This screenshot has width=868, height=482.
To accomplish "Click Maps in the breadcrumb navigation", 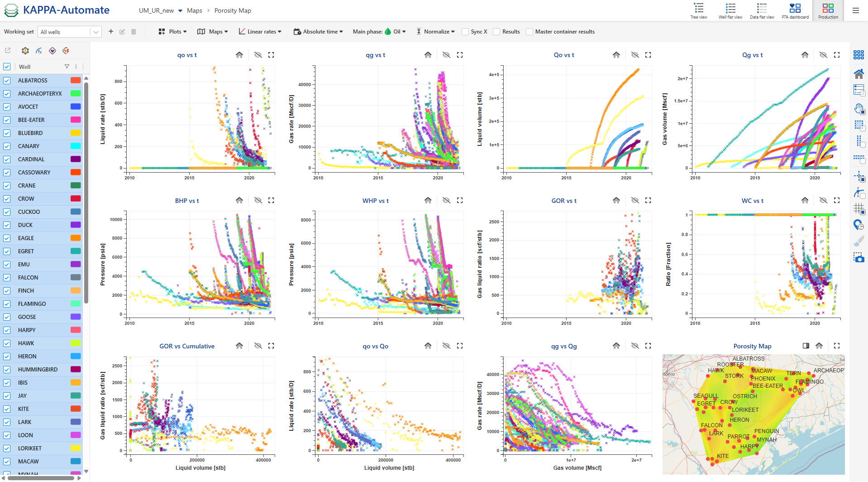I will tap(195, 10).
